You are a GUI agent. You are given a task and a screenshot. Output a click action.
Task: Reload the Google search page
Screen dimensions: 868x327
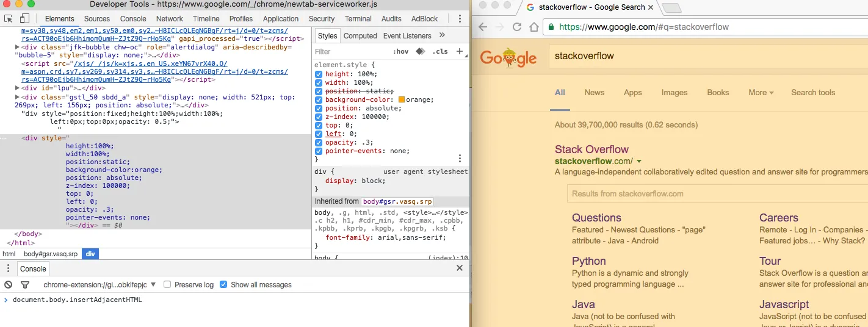(517, 27)
